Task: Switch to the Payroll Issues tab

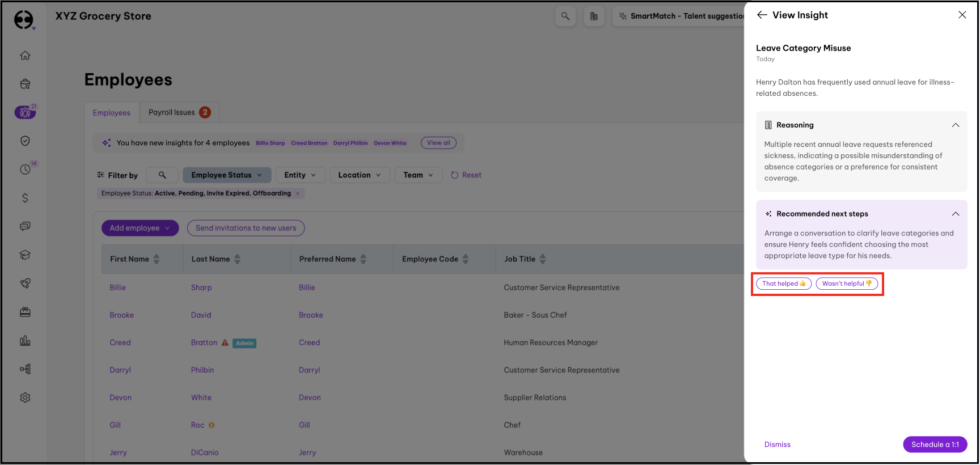Action: (x=179, y=112)
